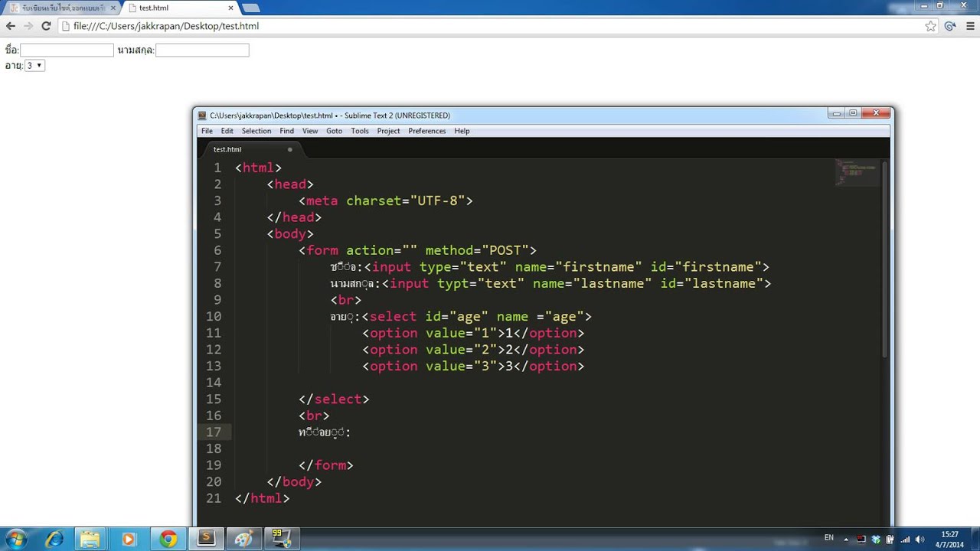Image resolution: width=980 pixels, height=551 pixels.
Task: Show hidden system tray icons
Action: 847,539
